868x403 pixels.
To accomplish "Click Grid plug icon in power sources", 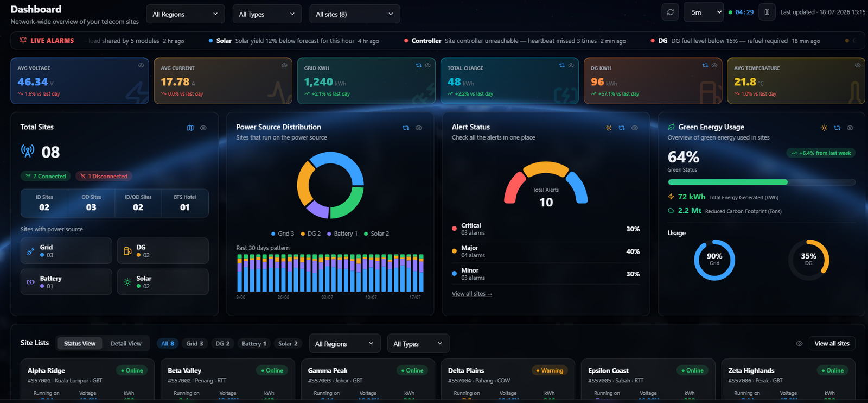I will pyautogui.click(x=31, y=251).
